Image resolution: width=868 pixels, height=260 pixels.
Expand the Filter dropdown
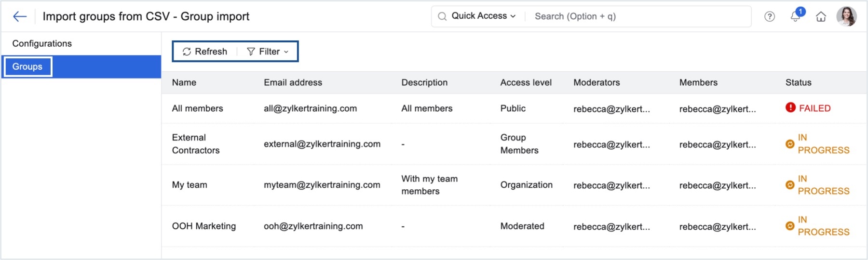tap(268, 52)
